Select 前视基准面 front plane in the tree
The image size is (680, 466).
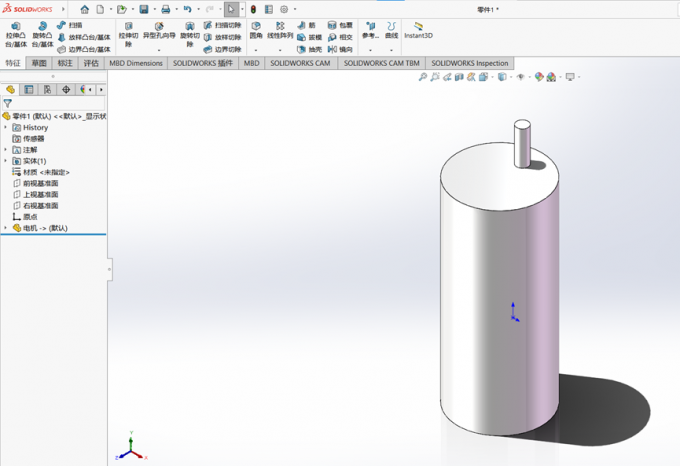coord(36,183)
